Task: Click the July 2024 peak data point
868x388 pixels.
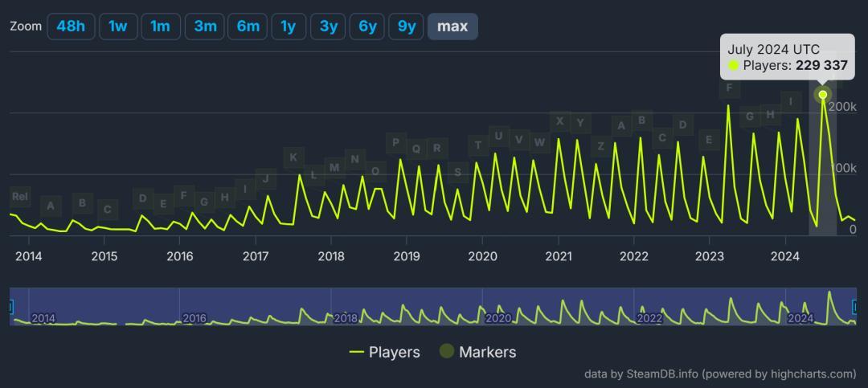Action: (x=822, y=95)
